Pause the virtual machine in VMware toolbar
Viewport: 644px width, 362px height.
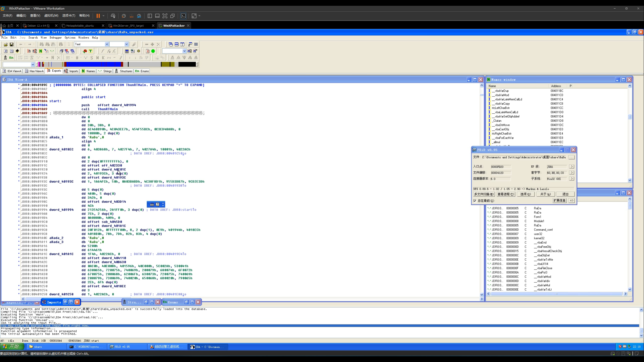[98, 16]
